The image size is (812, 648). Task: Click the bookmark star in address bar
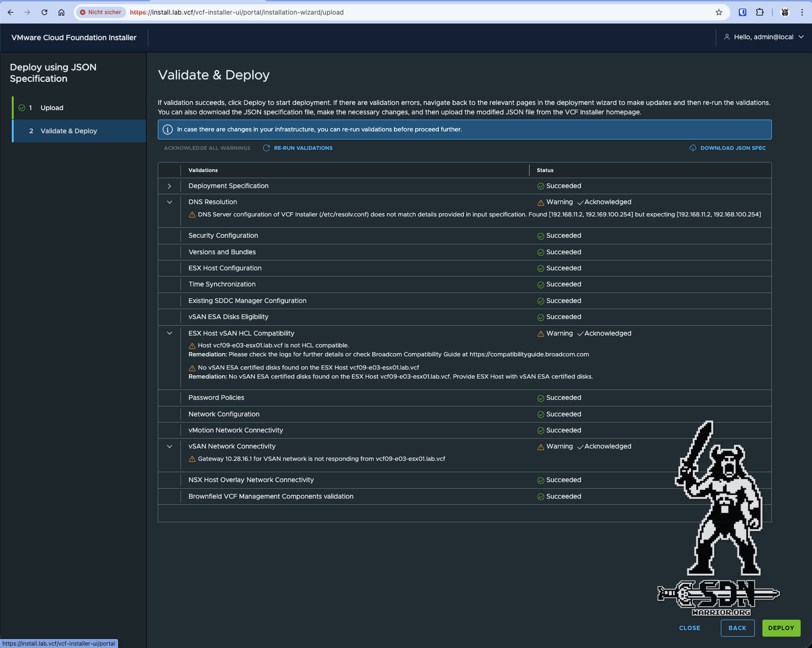tap(718, 12)
